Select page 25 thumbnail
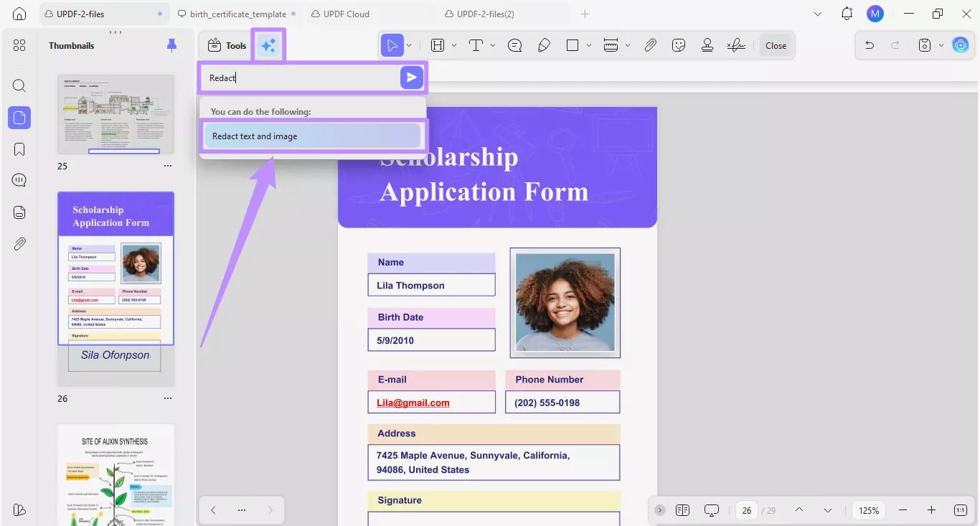The height and width of the screenshot is (526, 980). coord(116,114)
